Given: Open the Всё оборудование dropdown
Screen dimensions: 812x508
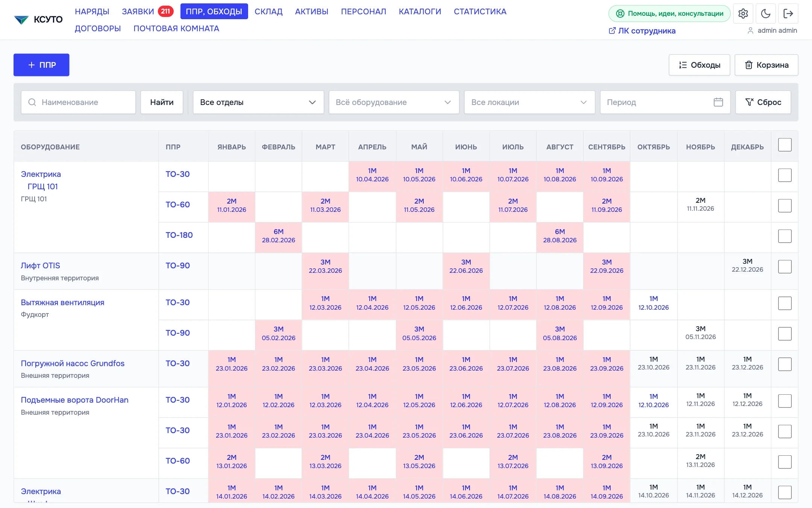Looking at the screenshot, I should pyautogui.click(x=394, y=102).
